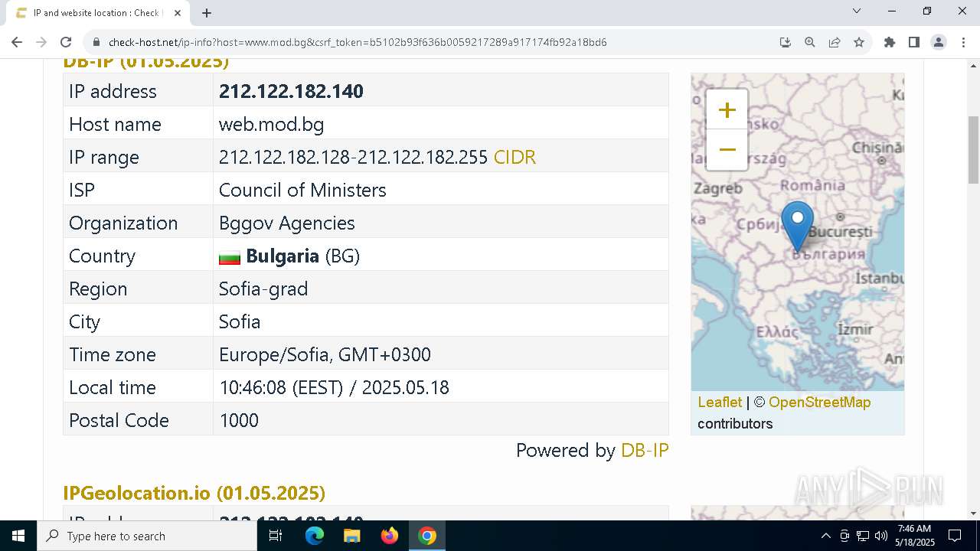Click the Council of Ministers ISP value

302,190
